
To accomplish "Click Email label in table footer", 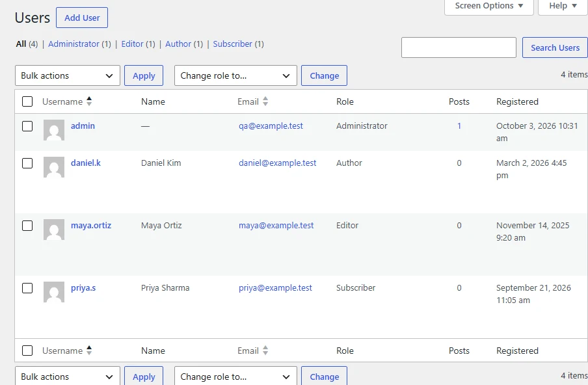I will (248, 351).
